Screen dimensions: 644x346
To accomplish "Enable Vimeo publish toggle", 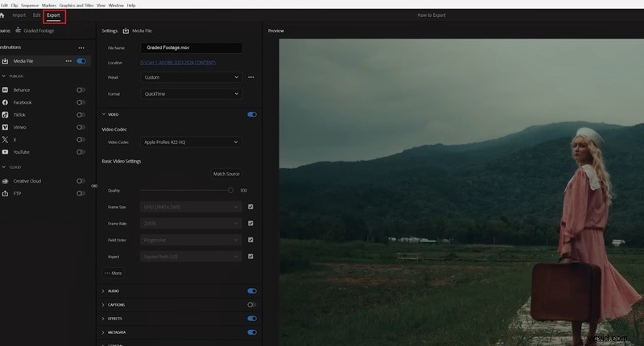I will coord(81,127).
